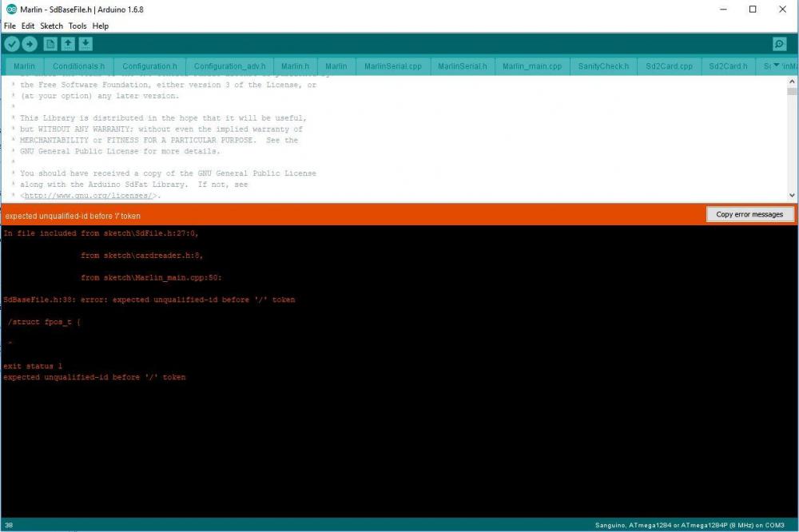Click the Upload arrow icon
The image size is (799, 532).
tap(30, 45)
